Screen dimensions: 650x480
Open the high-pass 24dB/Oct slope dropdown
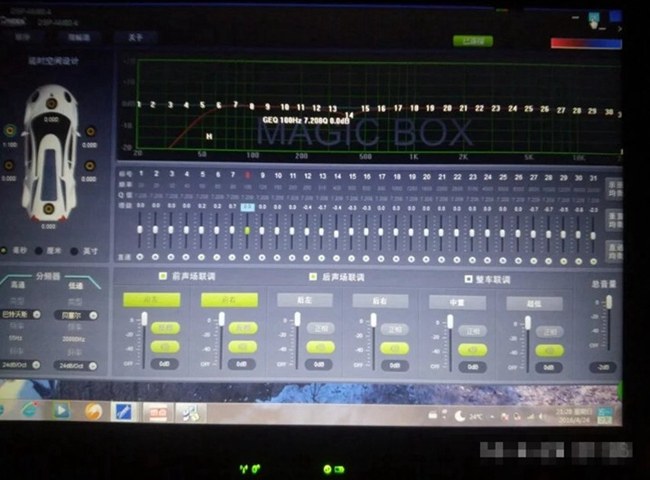click(x=20, y=365)
